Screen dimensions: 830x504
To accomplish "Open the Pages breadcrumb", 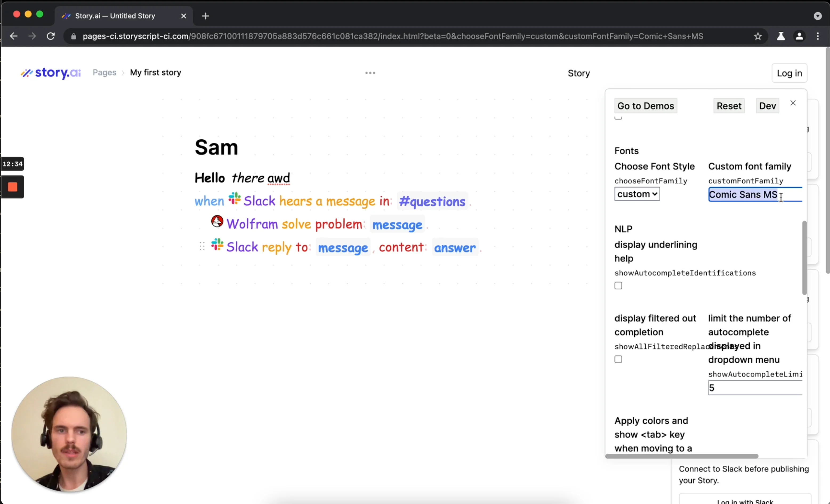I will (x=104, y=72).
